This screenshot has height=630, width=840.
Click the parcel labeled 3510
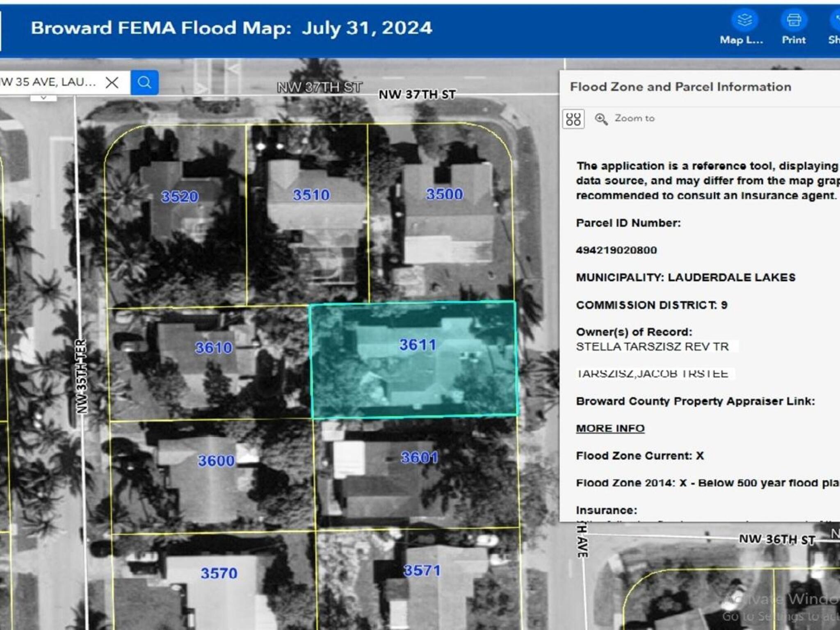(x=311, y=195)
